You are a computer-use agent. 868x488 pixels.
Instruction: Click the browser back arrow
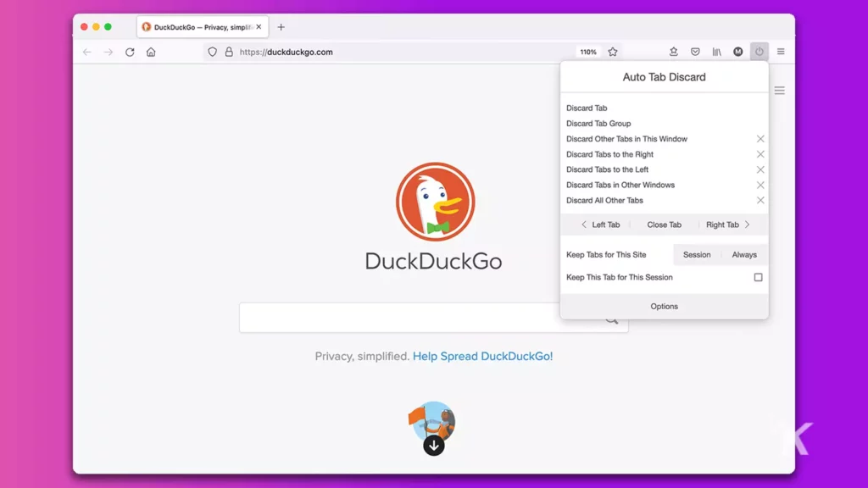(x=87, y=52)
